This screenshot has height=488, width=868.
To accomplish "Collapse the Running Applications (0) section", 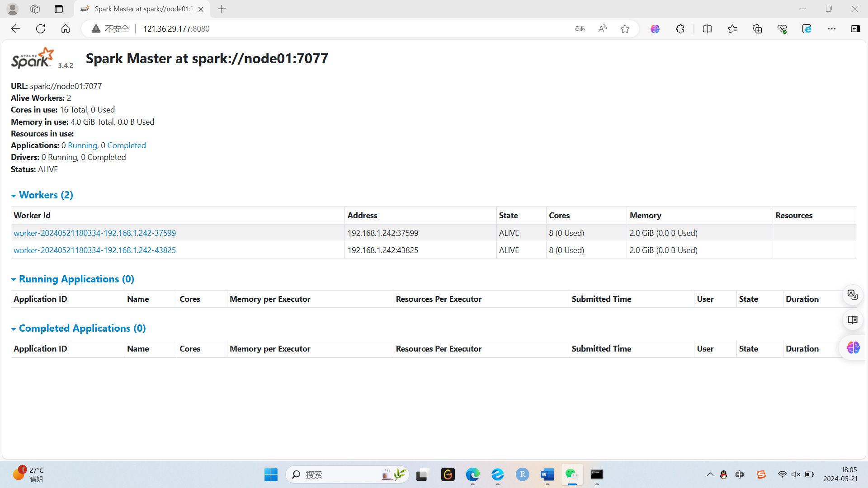I will coord(73,279).
